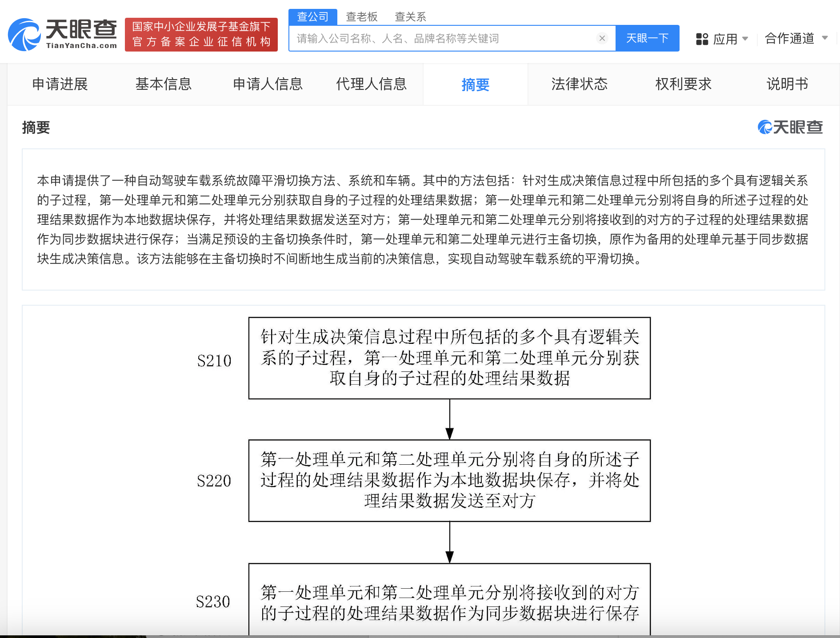The image size is (840, 638).
Task: Open the 应用 grid icon
Action: [702, 39]
